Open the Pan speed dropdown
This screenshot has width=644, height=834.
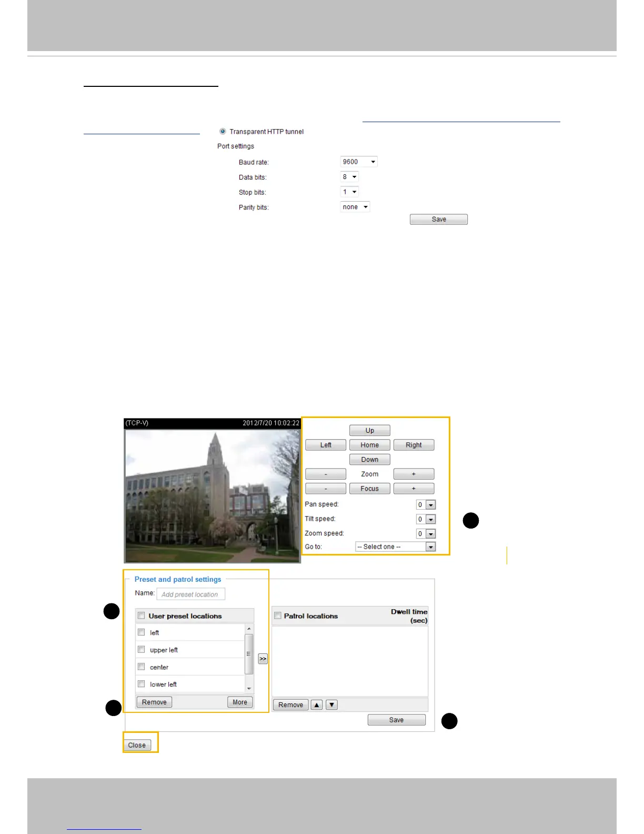[x=426, y=505]
